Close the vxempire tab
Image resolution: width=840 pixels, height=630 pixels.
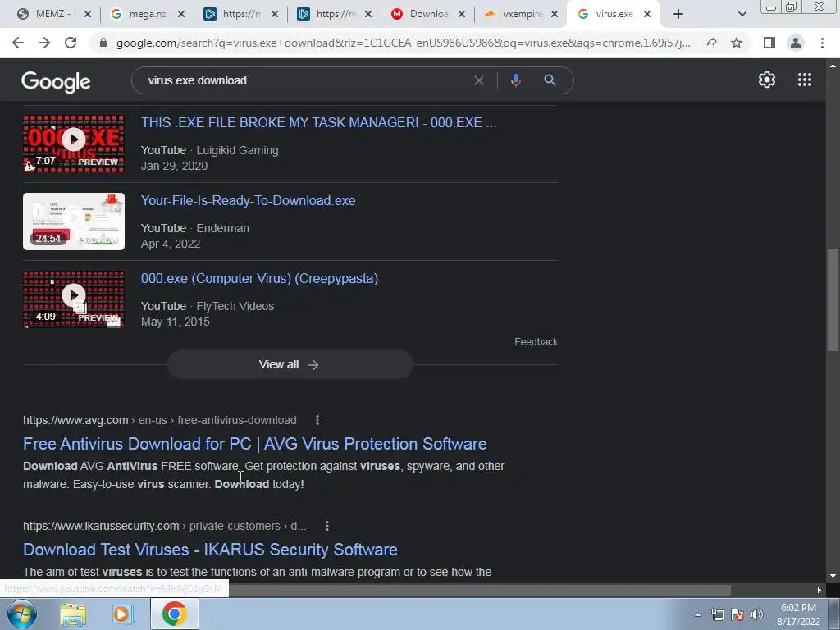tap(555, 14)
